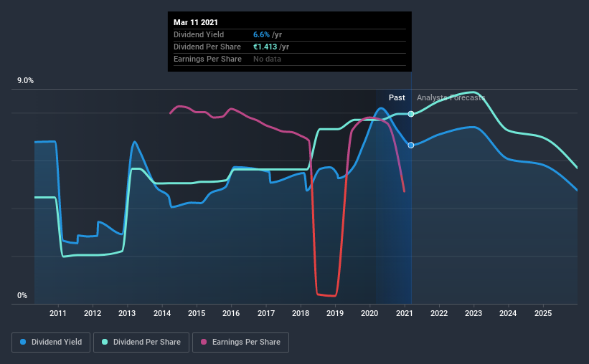Screen dimensions: 589x364
Task: Click the tooltip Dividend Yield row label
Action: [x=199, y=34]
